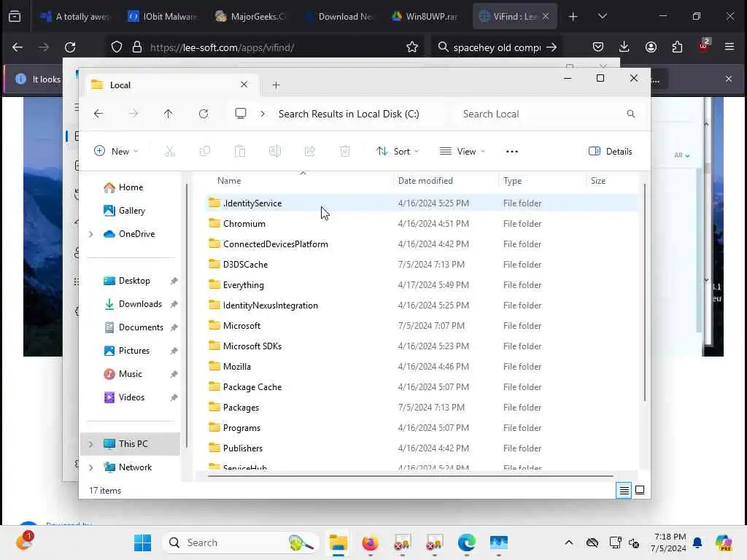The width and height of the screenshot is (747, 560).
Task: Expand the OneDrive tree node
Action: 91,234
